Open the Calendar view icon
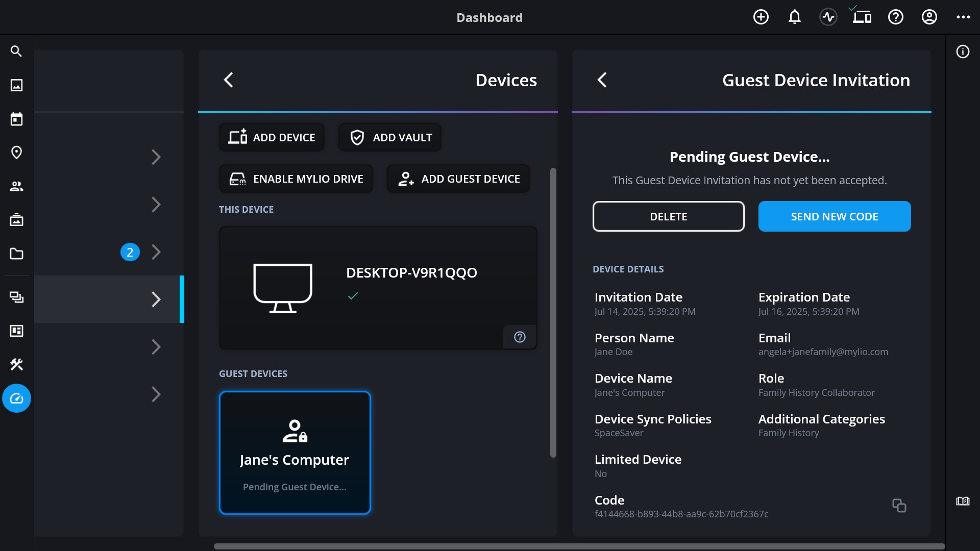980x551 pixels. (x=16, y=119)
